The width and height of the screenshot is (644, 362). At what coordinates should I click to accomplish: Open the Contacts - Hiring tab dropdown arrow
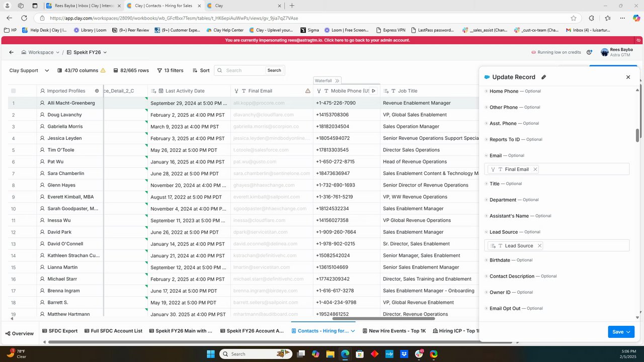pyautogui.click(x=353, y=331)
